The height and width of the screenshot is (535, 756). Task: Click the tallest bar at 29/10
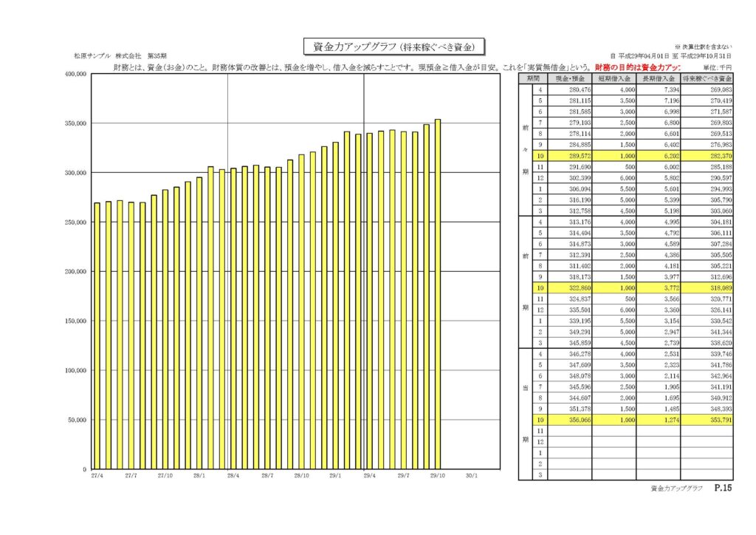tap(438, 294)
